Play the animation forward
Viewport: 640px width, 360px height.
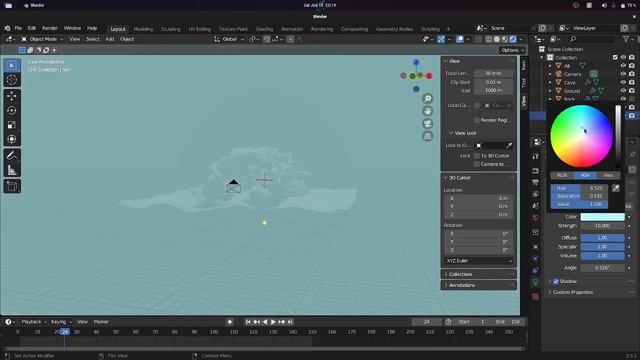tap(273, 322)
